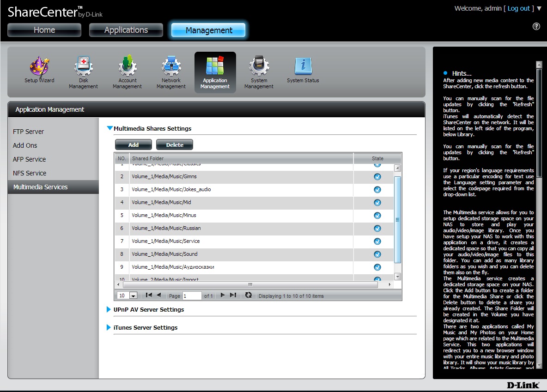Image resolution: width=547 pixels, height=392 pixels.
Task: Click the Delete button
Action: point(175,145)
